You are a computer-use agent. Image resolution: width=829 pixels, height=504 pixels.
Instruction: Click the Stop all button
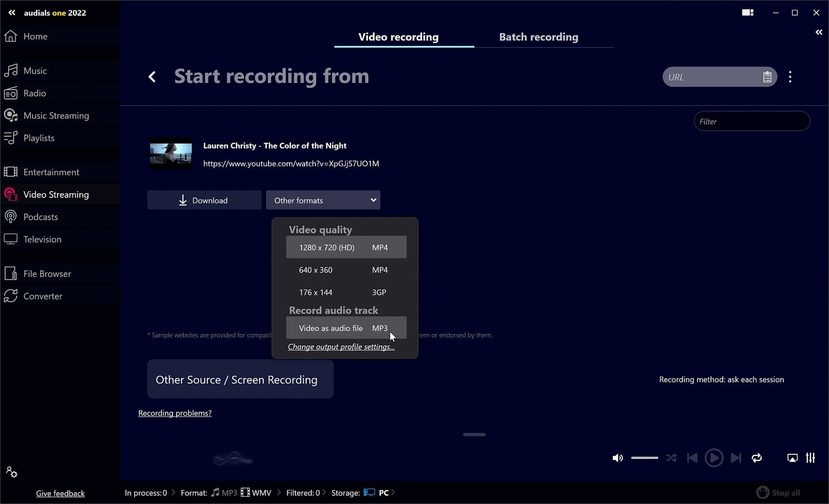pyautogui.click(x=779, y=493)
